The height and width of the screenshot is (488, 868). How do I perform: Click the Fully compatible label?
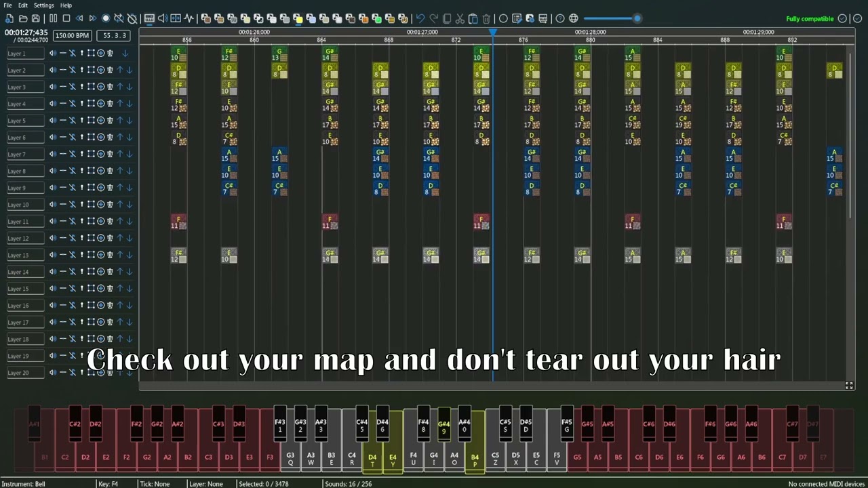[x=810, y=19]
